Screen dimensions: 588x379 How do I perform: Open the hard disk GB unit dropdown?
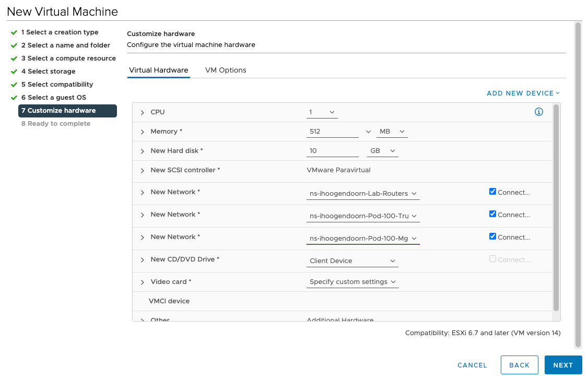382,151
